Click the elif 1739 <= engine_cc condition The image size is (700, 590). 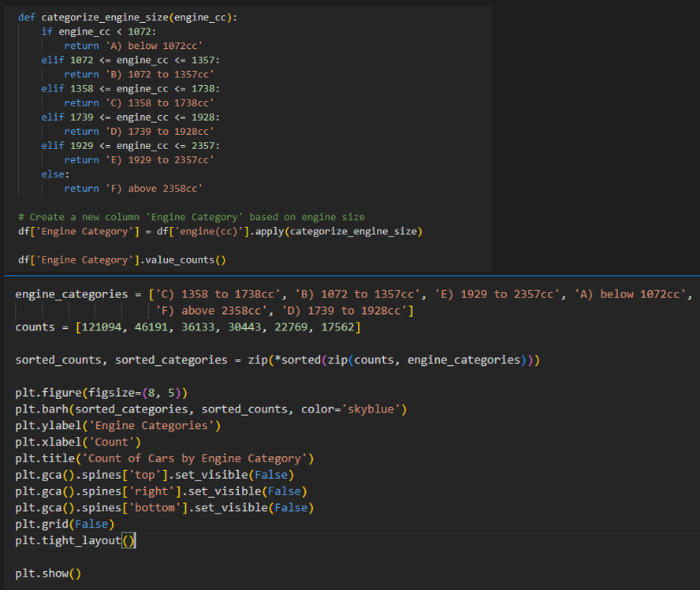click(x=130, y=117)
